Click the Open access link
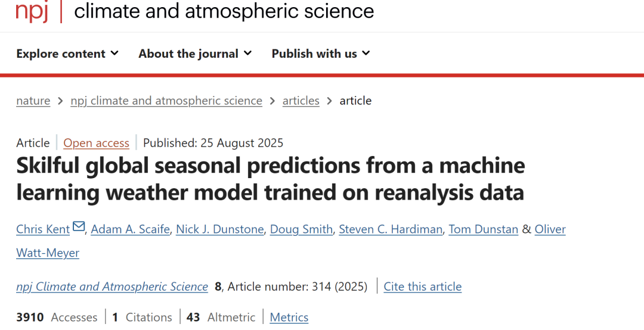This screenshot has height=330, width=644. (x=96, y=143)
